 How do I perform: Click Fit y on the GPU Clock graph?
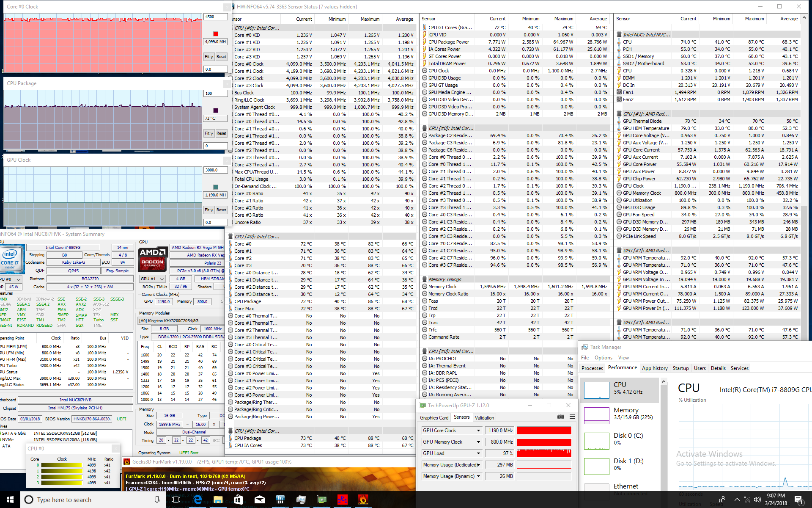pos(209,210)
